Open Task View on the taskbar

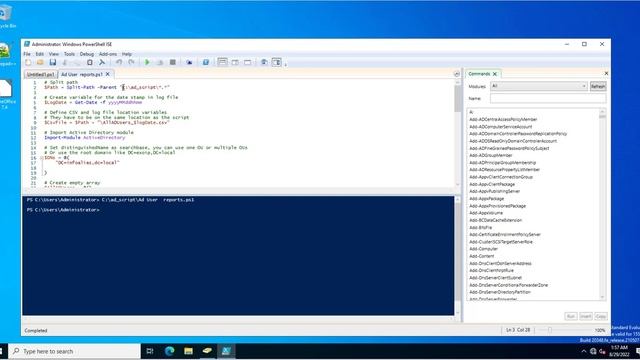pos(150,351)
